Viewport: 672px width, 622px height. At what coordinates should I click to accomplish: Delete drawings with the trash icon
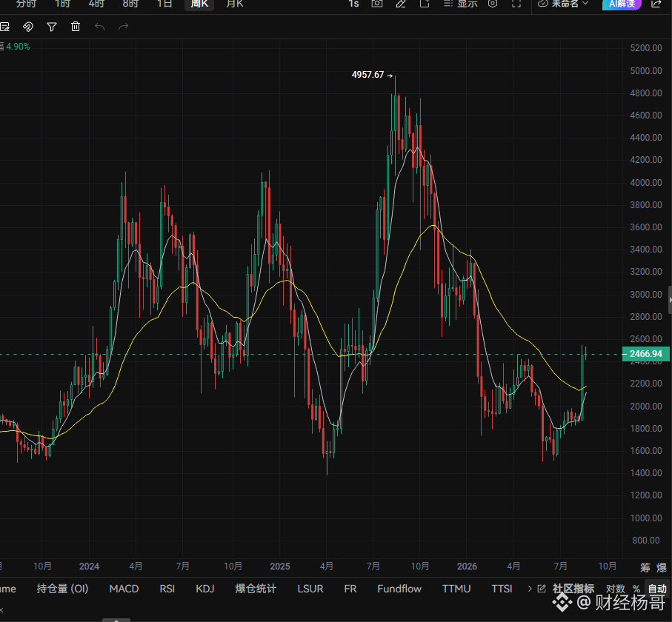76,27
